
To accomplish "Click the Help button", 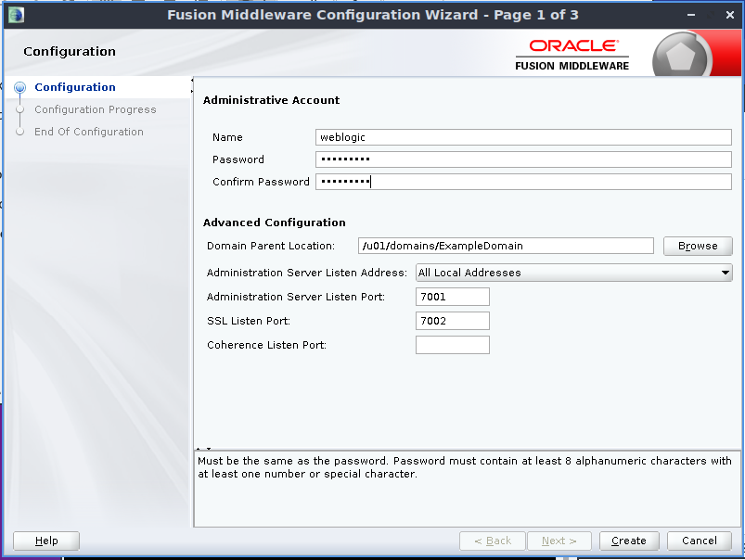I will pos(46,541).
